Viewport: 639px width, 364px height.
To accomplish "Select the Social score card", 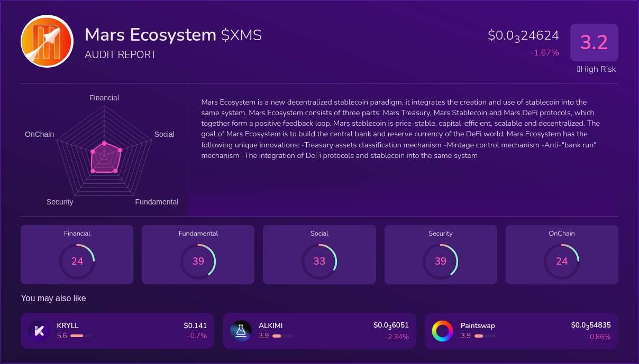I will (x=319, y=255).
